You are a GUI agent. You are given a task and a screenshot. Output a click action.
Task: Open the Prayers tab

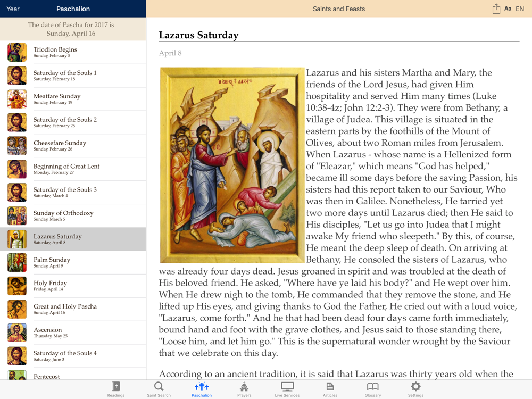click(x=244, y=389)
